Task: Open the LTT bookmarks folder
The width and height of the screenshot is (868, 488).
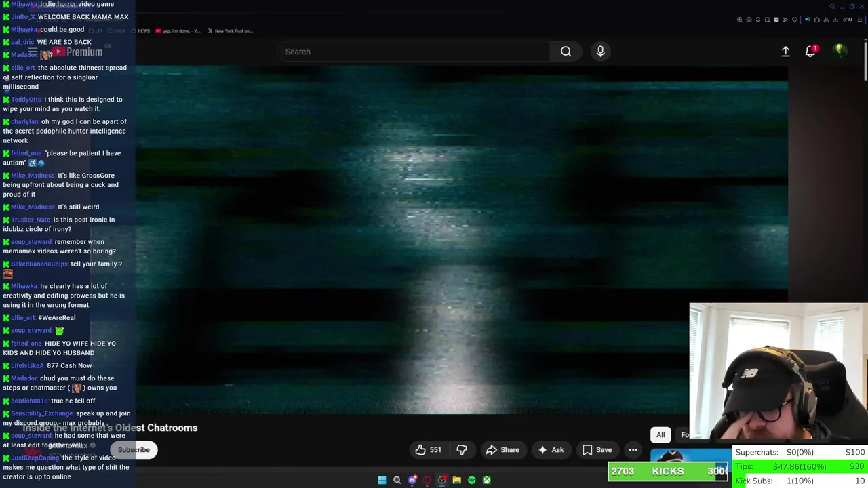Action: [x=96, y=30]
